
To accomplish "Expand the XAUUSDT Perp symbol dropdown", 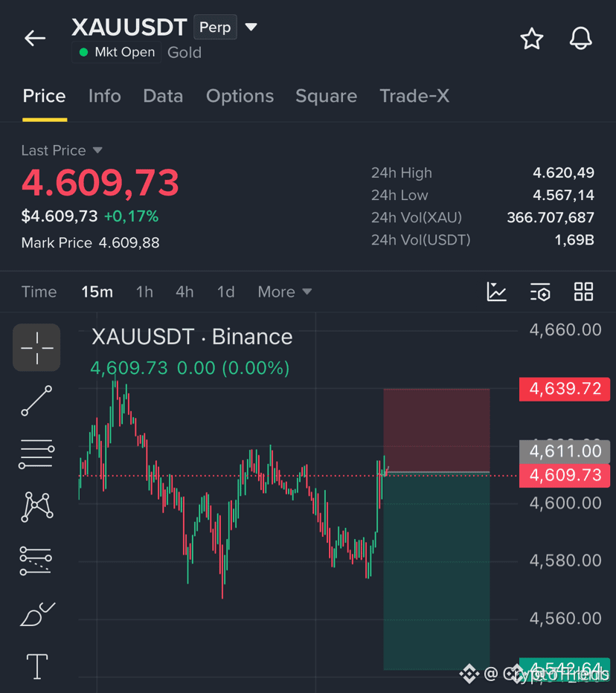I will pyautogui.click(x=251, y=27).
